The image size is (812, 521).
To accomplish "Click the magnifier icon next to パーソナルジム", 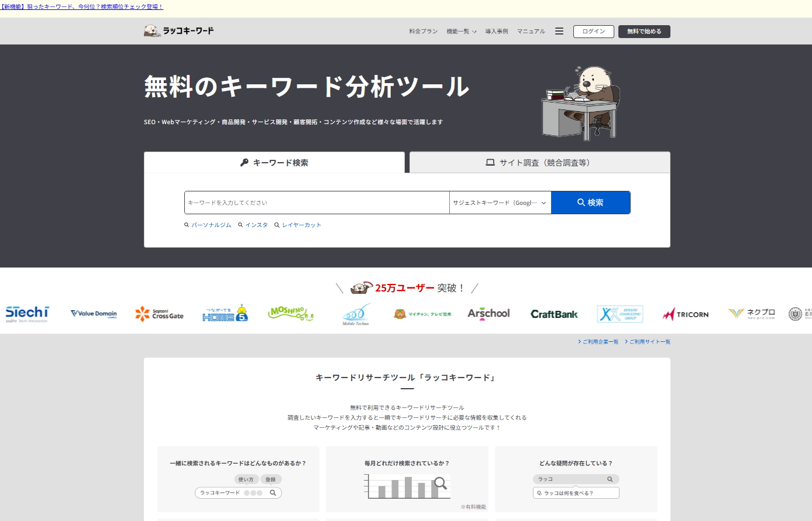I will [x=187, y=225].
